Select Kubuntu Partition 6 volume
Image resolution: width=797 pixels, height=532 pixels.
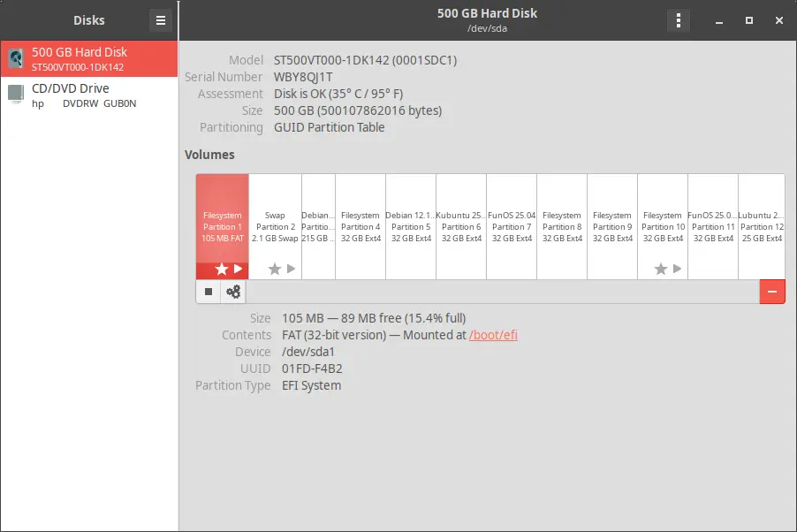coord(461,226)
